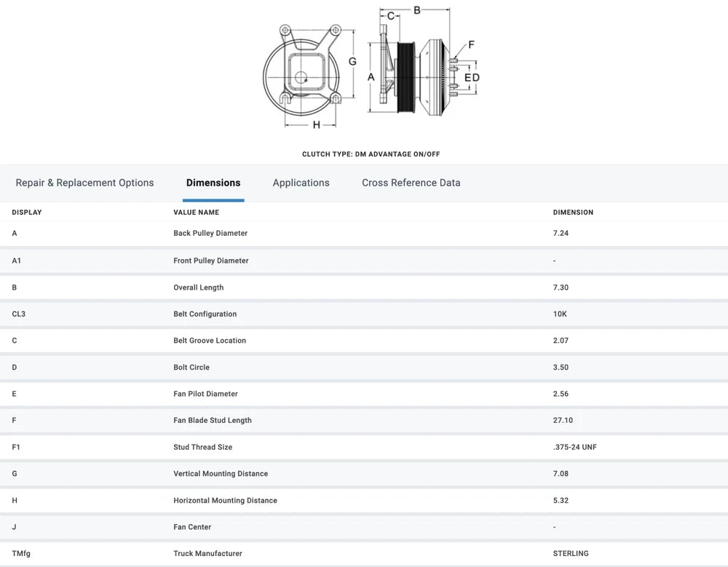The width and height of the screenshot is (728, 567).
Task: Click the DIMENSION column header
Action: click(x=573, y=213)
